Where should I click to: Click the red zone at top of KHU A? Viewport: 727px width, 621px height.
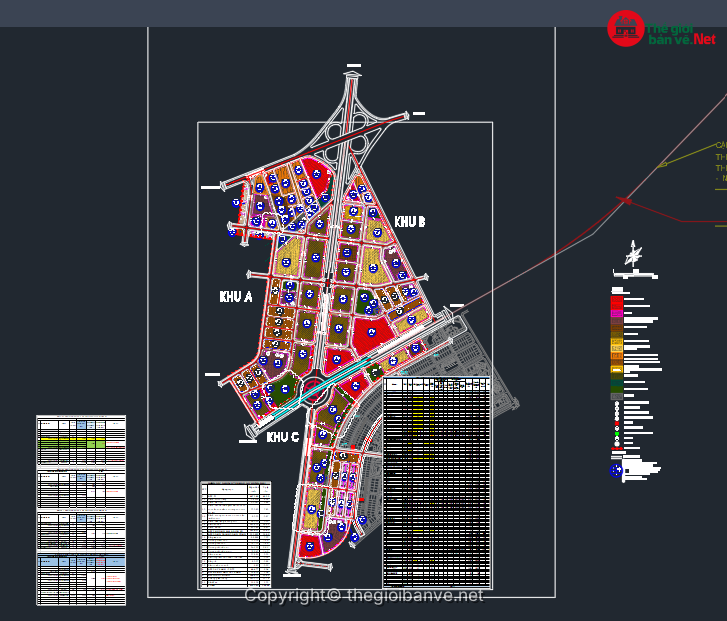(319, 180)
